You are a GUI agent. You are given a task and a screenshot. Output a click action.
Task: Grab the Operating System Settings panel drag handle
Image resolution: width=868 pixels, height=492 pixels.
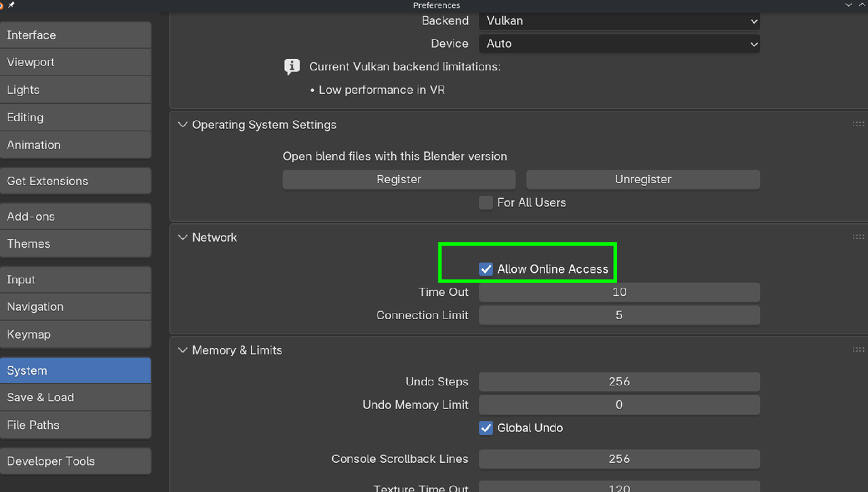(859, 124)
